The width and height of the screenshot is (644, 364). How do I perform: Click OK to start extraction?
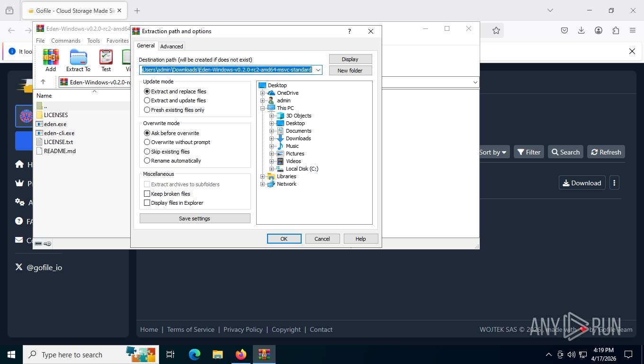click(284, 239)
